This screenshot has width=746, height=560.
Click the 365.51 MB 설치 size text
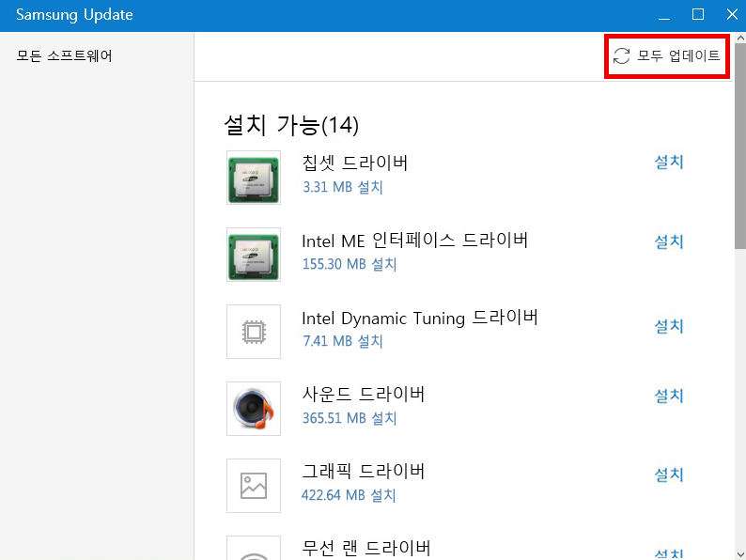coord(350,418)
